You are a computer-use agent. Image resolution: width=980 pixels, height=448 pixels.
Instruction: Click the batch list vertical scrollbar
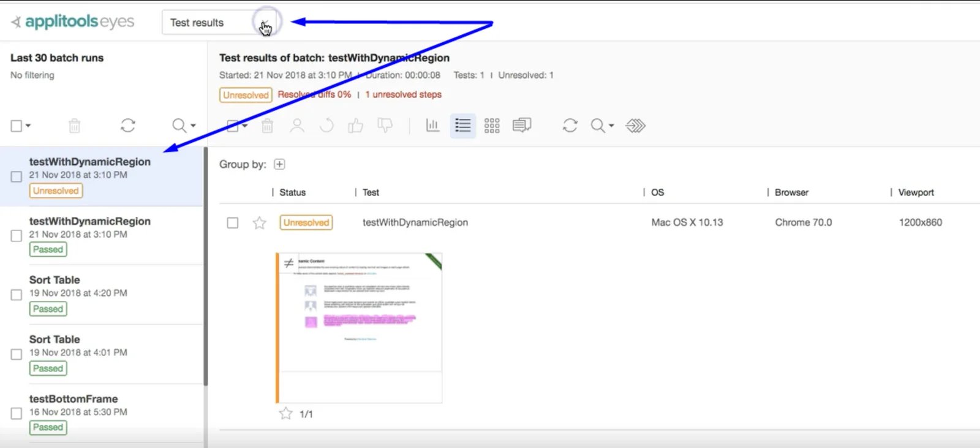coord(206,267)
